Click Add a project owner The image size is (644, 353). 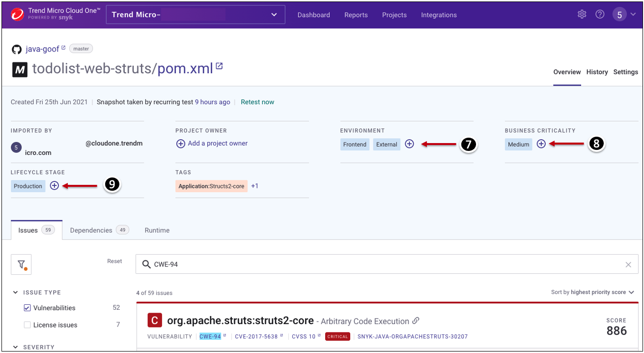(218, 144)
